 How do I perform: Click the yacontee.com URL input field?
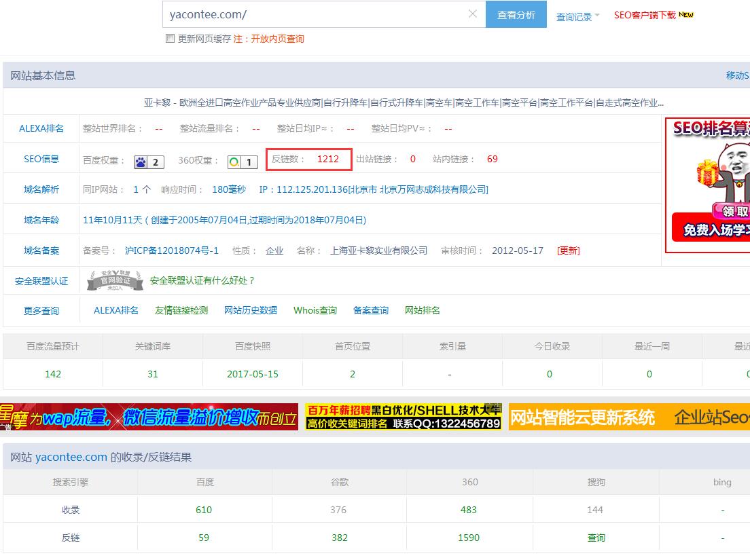312,14
